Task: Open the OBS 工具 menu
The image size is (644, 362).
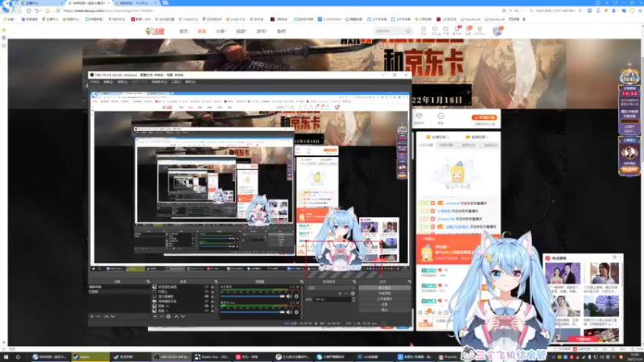Action: click(176, 82)
